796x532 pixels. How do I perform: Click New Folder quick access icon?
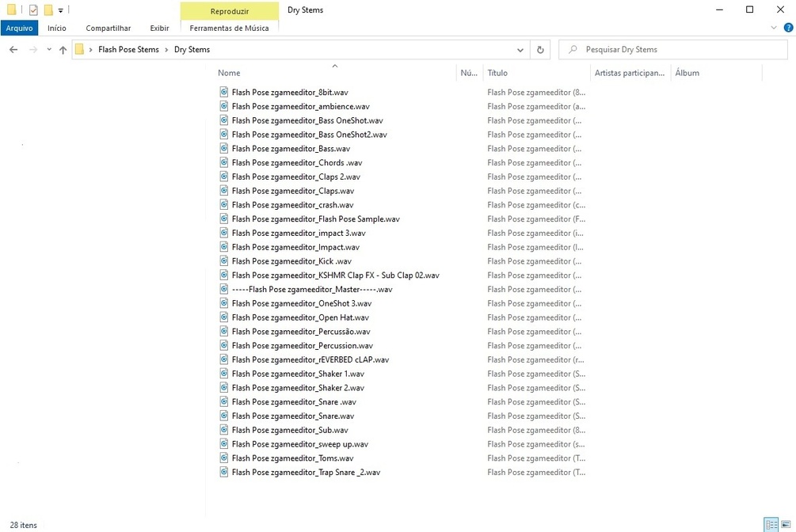pos(48,9)
